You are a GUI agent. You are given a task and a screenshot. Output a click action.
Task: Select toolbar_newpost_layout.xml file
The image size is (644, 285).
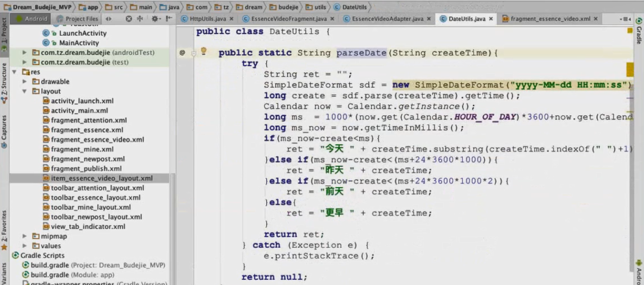tap(92, 217)
